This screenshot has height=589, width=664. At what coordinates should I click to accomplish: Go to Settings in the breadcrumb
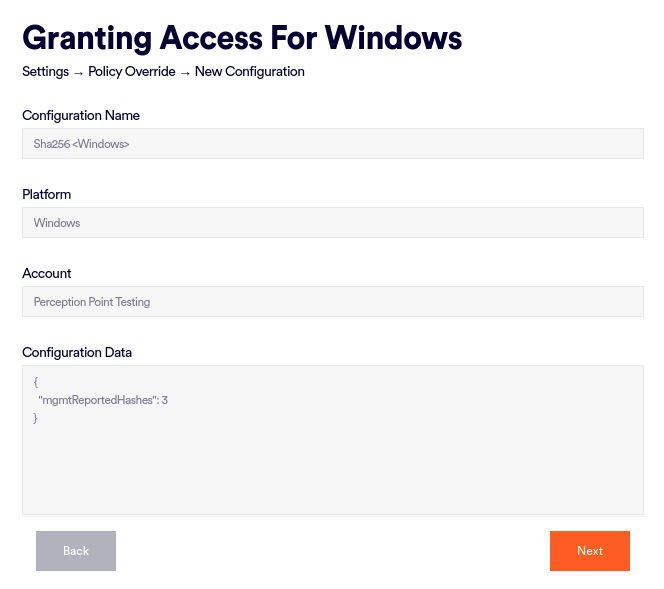(x=45, y=72)
